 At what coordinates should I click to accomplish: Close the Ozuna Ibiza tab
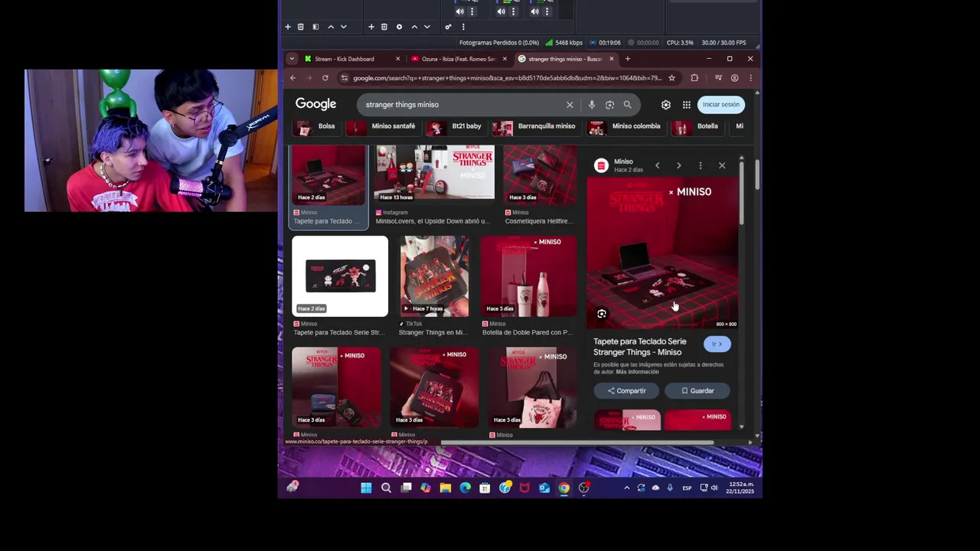[x=505, y=59]
